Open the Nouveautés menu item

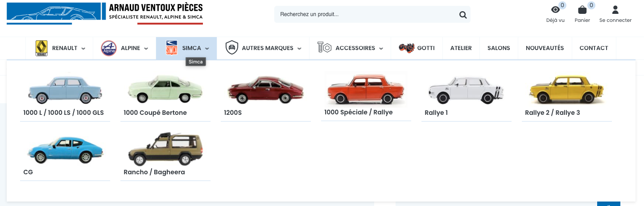pyautogui.click(x=545, y=48)
